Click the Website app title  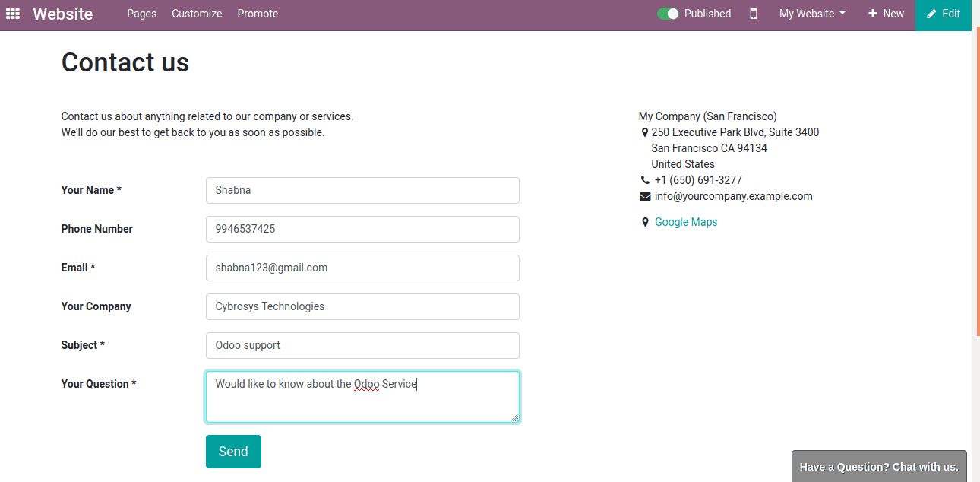click(63, 14)
